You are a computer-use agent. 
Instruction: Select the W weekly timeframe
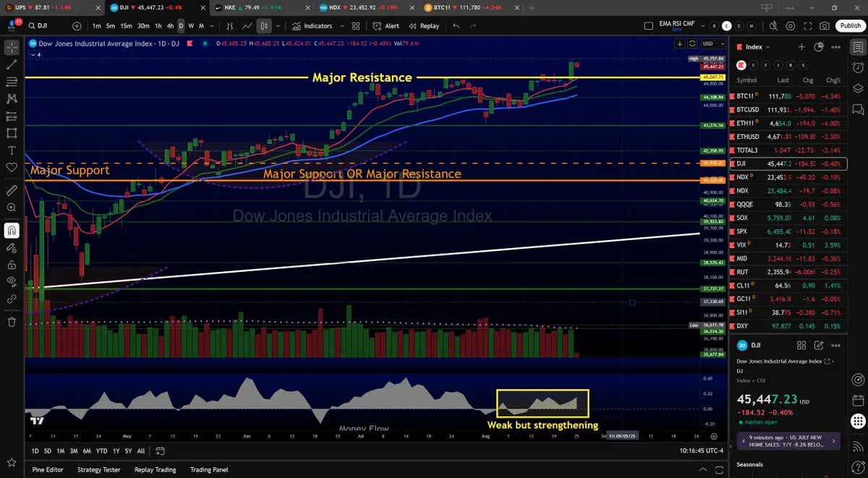[x=191, y=25]
